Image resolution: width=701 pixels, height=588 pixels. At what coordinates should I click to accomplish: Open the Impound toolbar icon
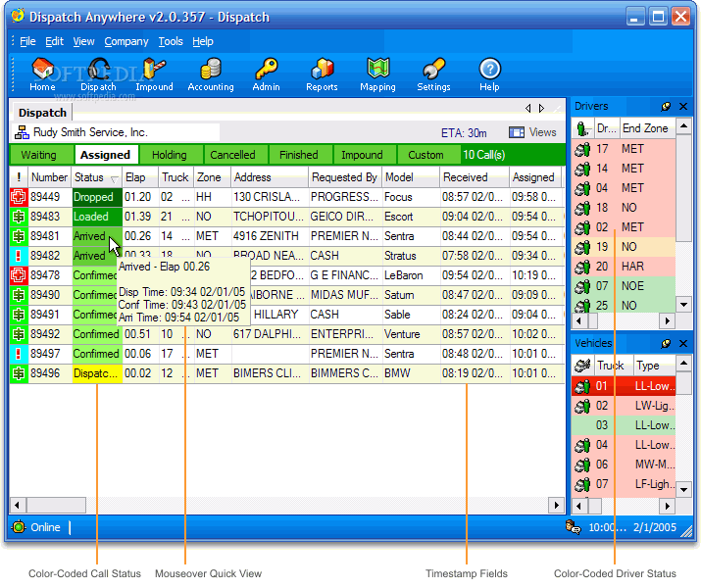pos(154,74)
